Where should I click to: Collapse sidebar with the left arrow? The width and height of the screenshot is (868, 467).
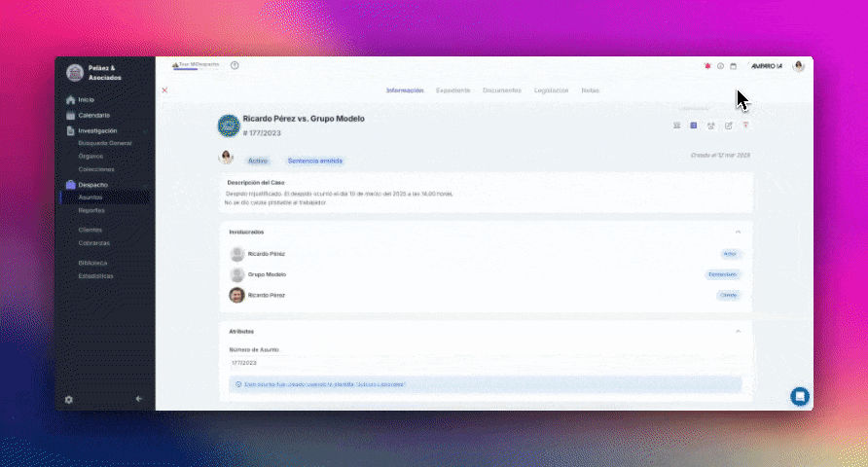tap(139, 398)
